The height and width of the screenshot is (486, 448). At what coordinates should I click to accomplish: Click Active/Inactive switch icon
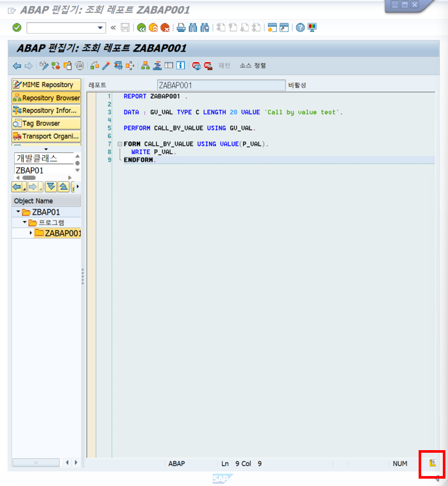click(x=56, y=65)
